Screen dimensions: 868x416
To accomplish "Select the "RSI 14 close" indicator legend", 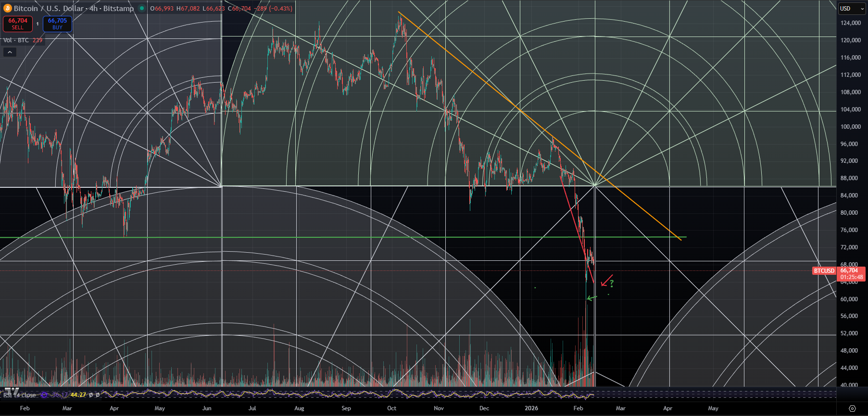I will pos(20,395).
